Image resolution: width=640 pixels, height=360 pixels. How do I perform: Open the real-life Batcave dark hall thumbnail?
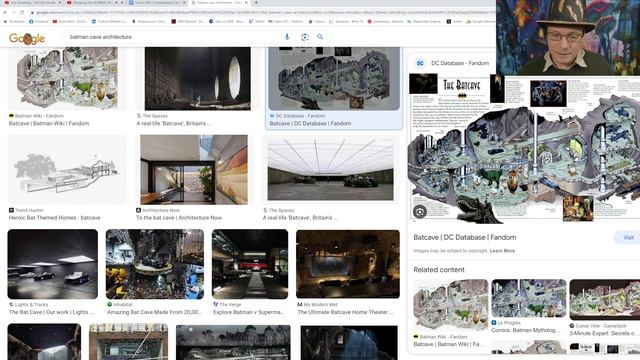click(x=198, y=78)
